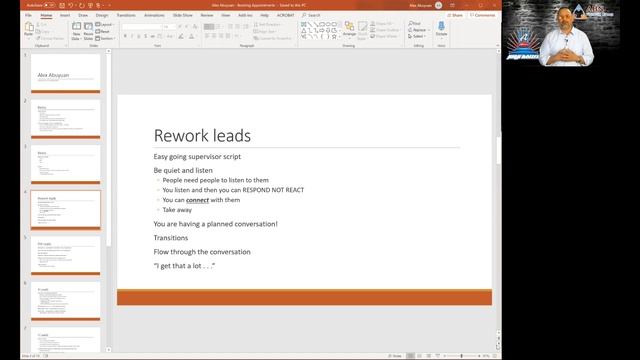Click the 'Easy going supervisor script' line
This screenshot has height=360, width=640.
tap(197, 156)
